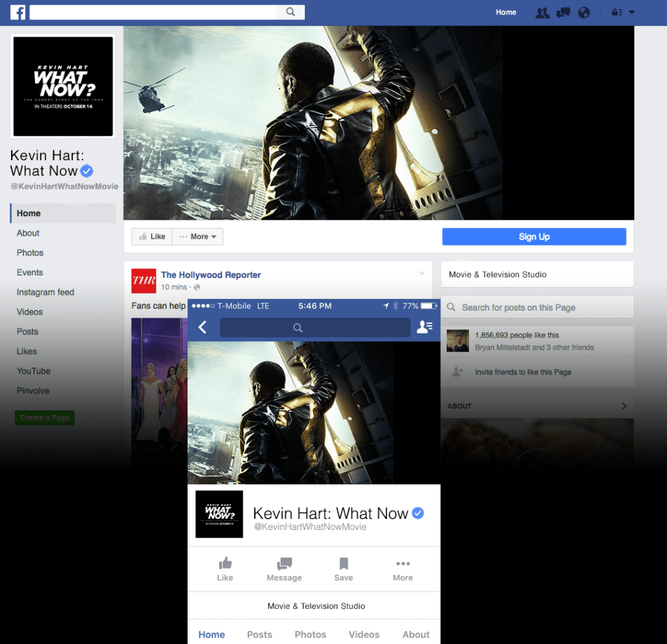Viewport: 667px width, 644px height.
Task: Click the search magnifier button in top bar
Action: coord(291,12)
